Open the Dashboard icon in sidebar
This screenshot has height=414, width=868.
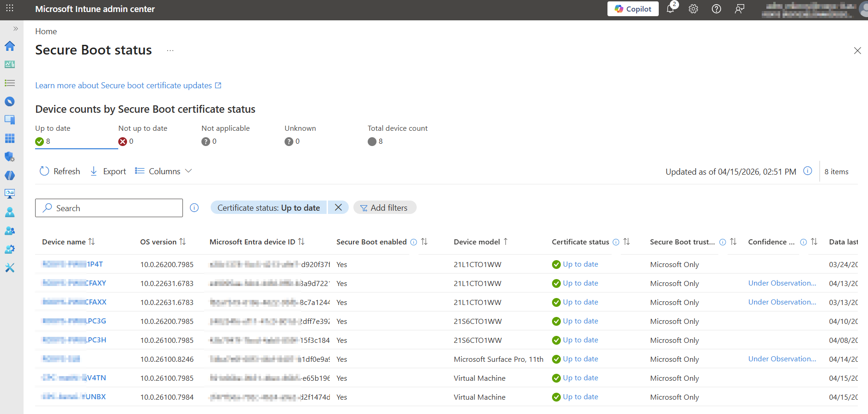(x=10, y=64)
